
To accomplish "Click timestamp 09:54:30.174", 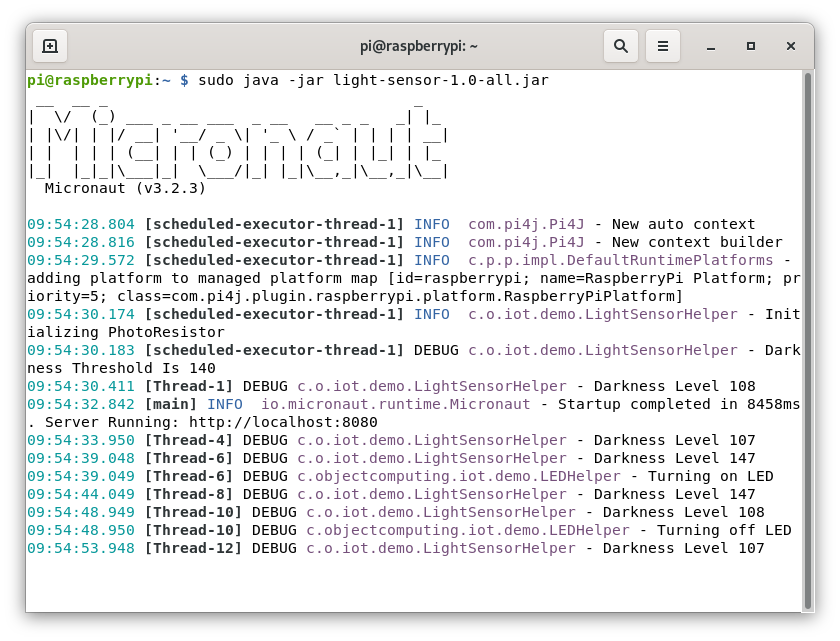I will click(81, 314).
